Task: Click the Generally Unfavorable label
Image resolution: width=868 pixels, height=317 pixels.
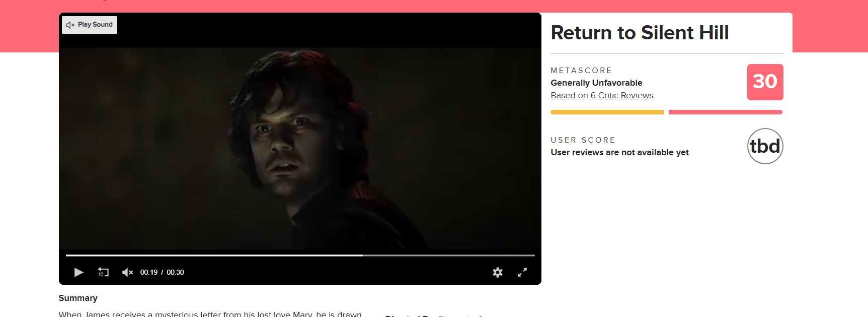Action: 596,83
